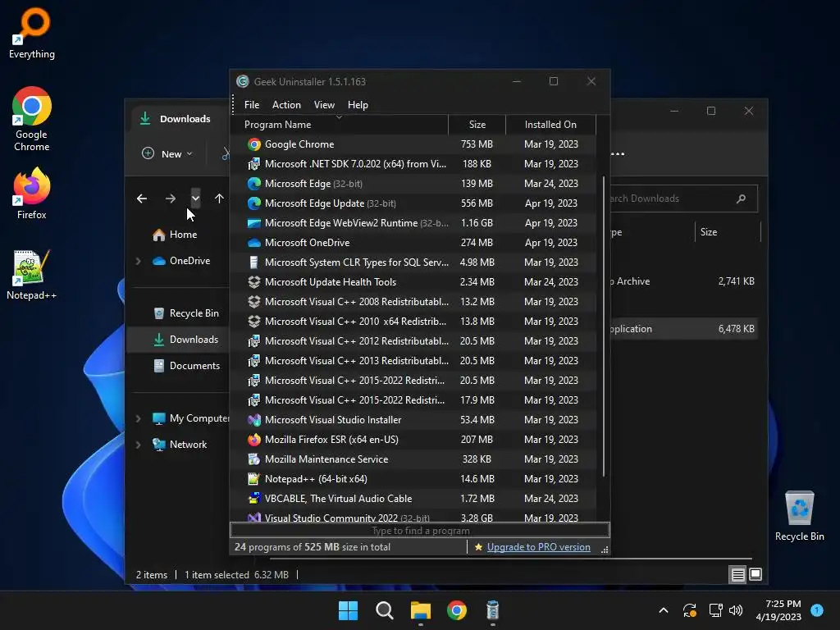Open the volume control in tray
This screenshot has height=630, width=840.
(736, 610)
